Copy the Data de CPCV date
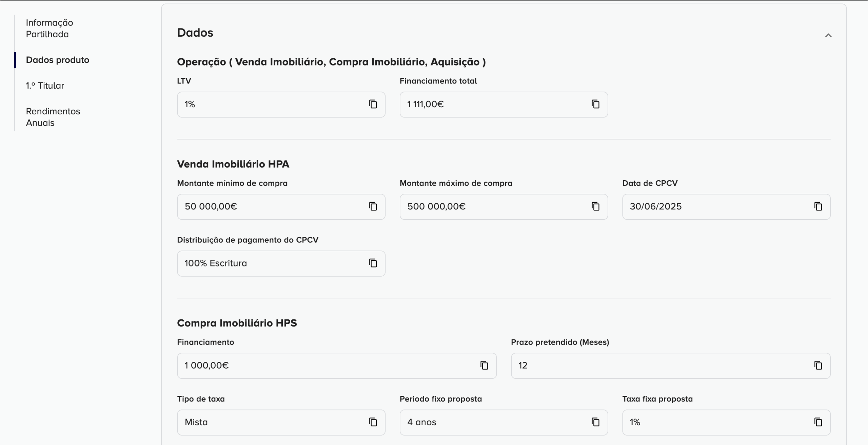This screenshot has height=445, width=868. (x=818, y=206)
